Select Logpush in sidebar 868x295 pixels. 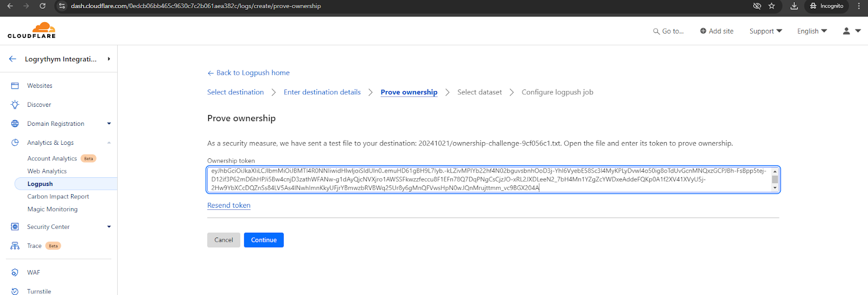(40, 184)
